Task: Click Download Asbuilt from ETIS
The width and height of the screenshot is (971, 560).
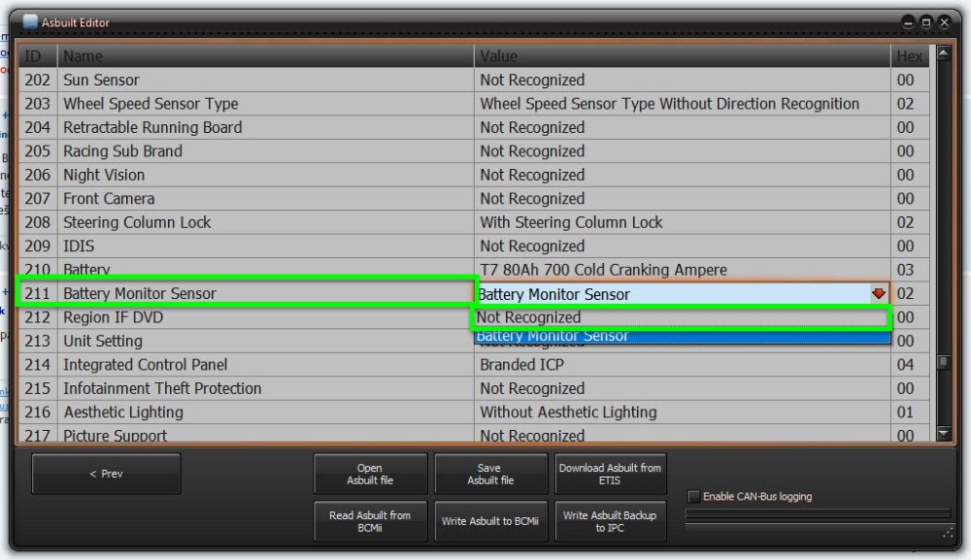Action: tap(609, 474)
